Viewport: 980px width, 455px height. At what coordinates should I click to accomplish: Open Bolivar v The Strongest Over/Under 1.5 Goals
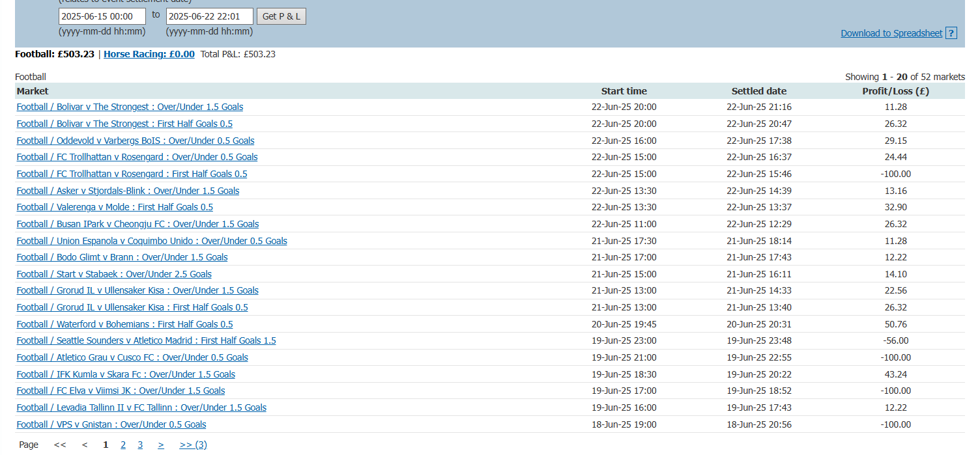point(130,107)
